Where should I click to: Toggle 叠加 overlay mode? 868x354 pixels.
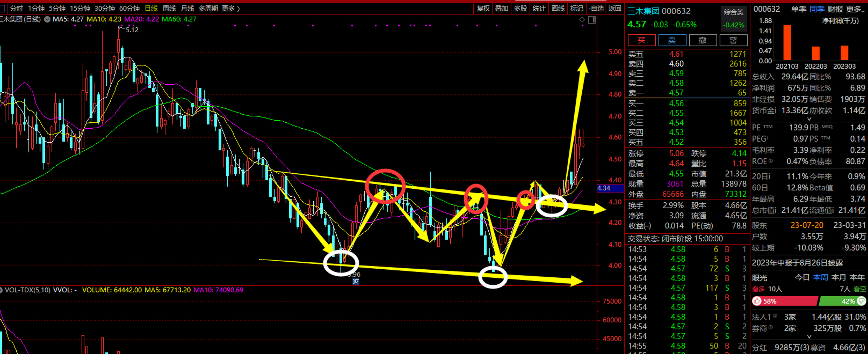(501, 8)
